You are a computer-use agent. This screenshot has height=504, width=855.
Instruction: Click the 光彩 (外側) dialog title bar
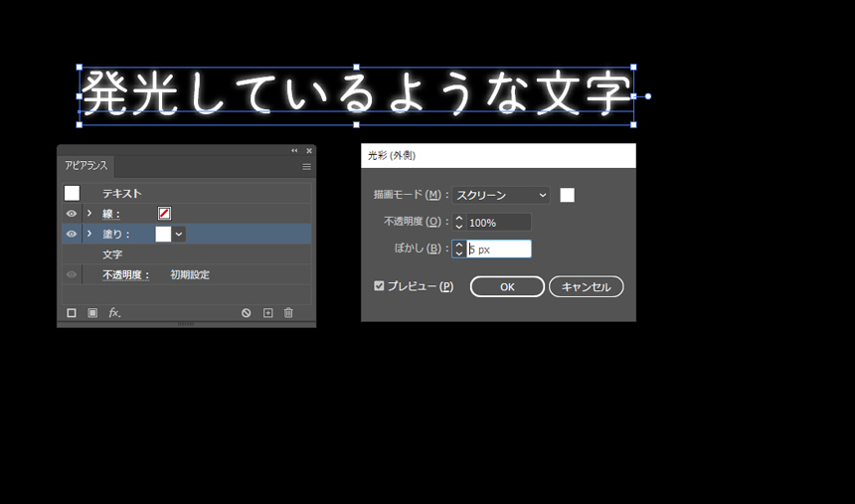click(x=498, y=155)
